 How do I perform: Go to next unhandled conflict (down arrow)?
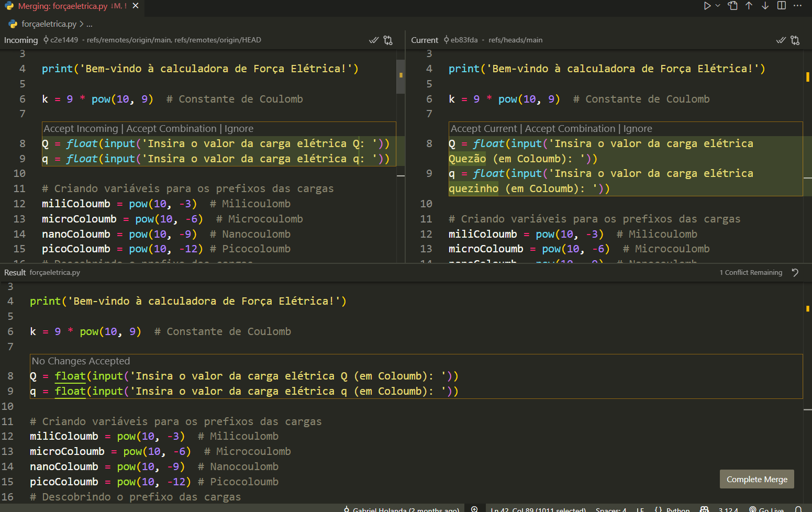[x=765, y=6]
